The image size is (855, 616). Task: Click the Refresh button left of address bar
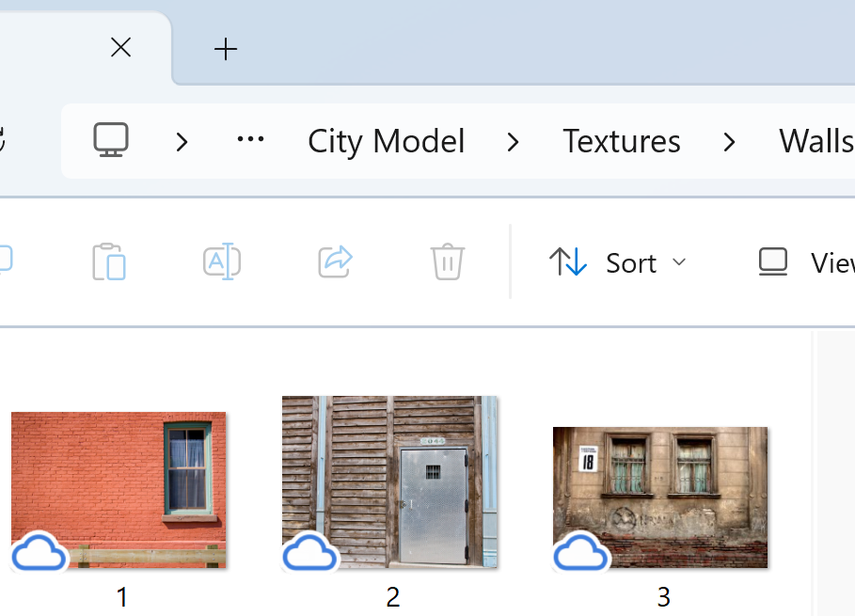point(2,139)
